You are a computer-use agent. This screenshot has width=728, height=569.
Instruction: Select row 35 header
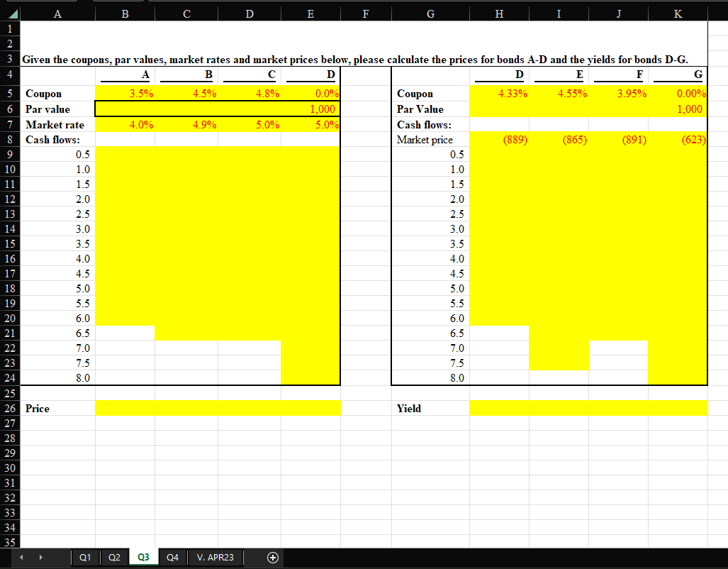coord(10,542)
